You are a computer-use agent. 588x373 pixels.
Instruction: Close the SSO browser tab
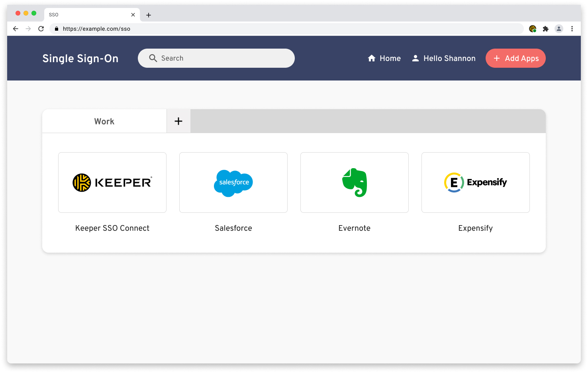(x=133, y=15)
